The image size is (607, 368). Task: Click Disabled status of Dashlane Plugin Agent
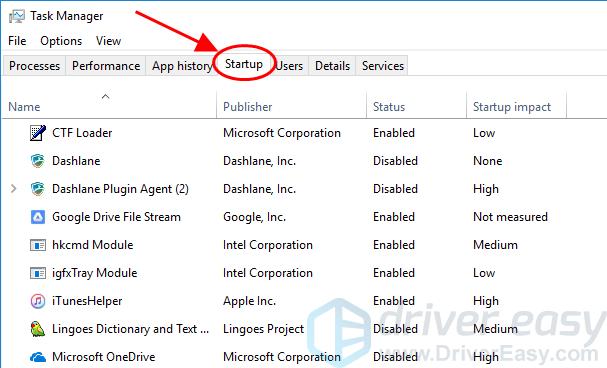click(x=395, y=189)
